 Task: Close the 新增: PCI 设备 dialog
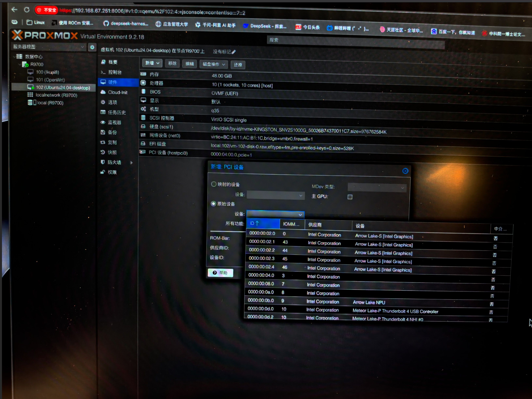pyautogui.click(x=405, y=171)
